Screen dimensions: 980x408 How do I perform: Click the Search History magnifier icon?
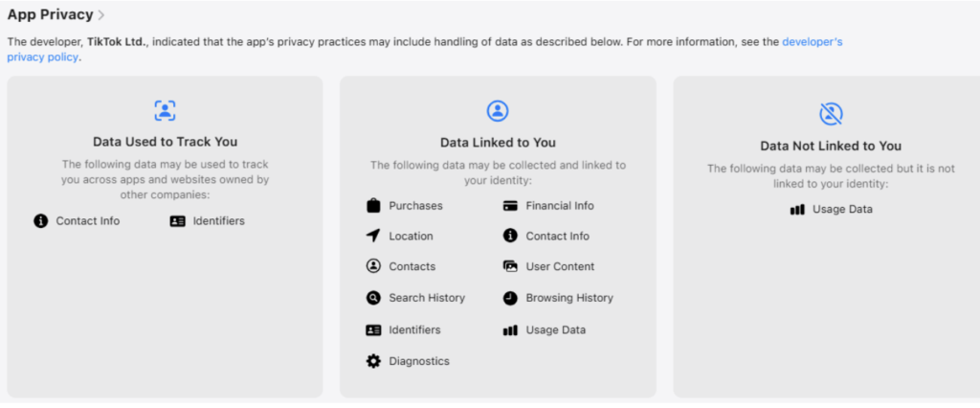tap(373, 298)
